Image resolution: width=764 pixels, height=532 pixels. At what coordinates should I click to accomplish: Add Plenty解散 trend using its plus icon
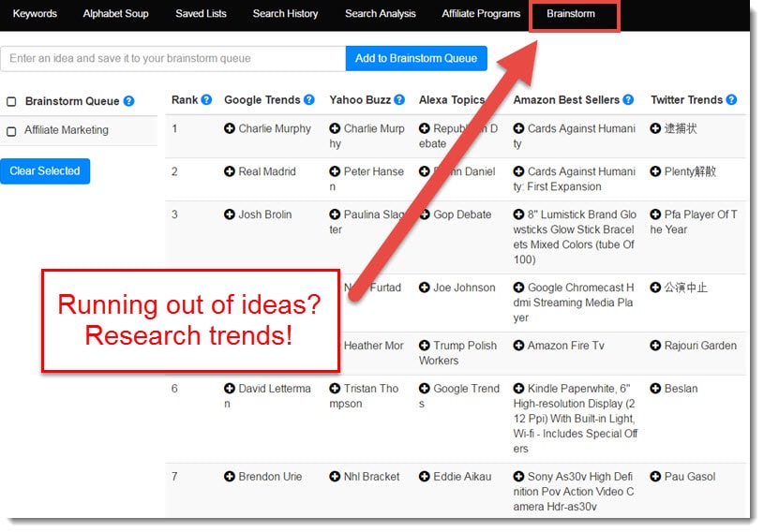click(x=655, y=170)
